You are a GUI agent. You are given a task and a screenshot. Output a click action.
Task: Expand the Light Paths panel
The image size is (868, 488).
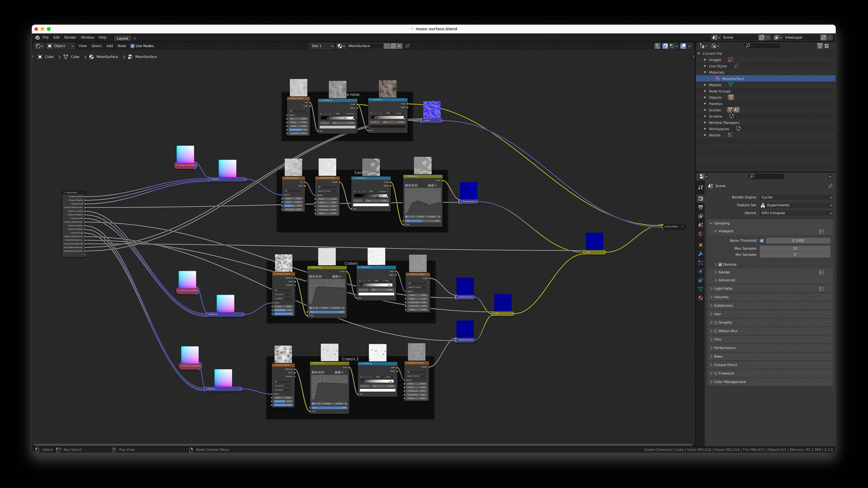pyautogui.click(x=723, y=289)
